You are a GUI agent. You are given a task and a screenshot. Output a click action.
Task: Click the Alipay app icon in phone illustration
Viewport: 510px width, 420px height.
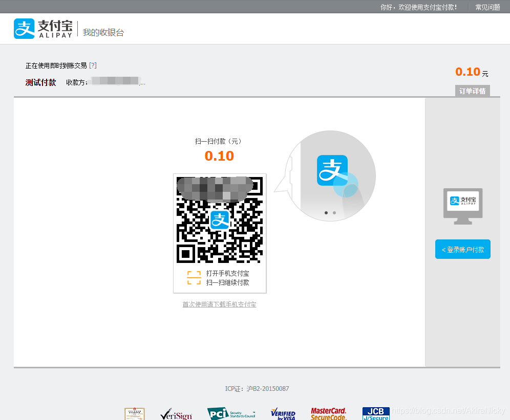332,170
